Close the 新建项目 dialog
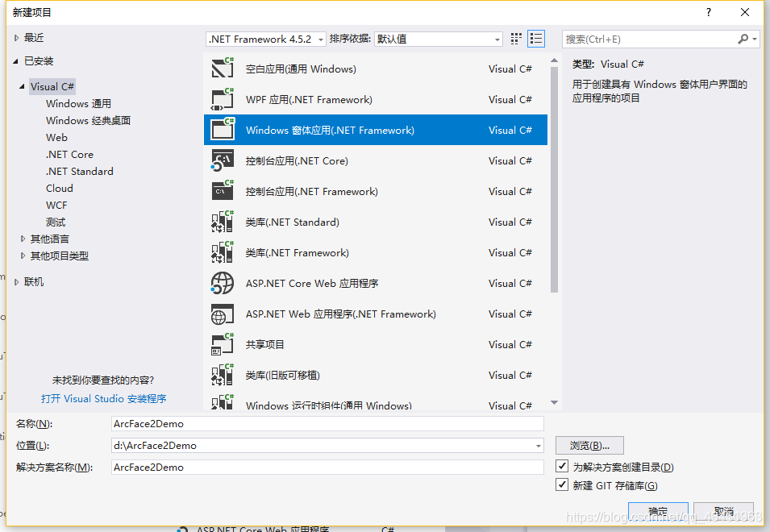770x532 pixels. coord(745,12)
